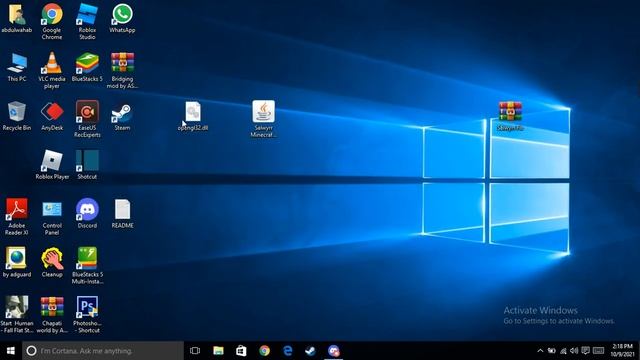This screenshot has width=640, height=360.
Task: Click the battery status tray icon
Action: pyautogui.click(x=551, y=351)
